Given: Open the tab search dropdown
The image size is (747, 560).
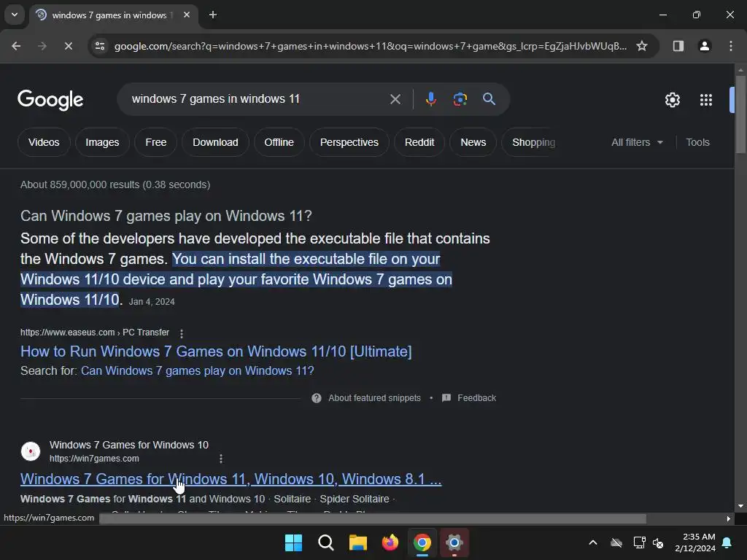Looking at the screenshot, I should pos(15,15).
